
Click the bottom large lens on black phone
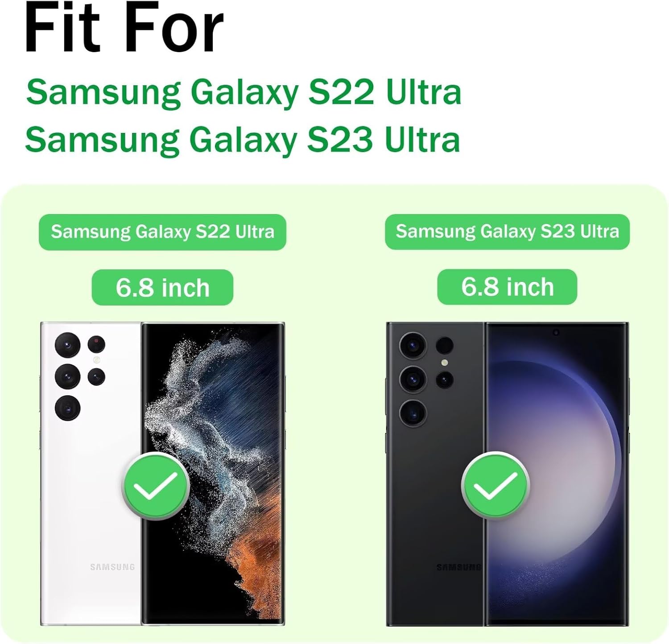click(413, 412)
